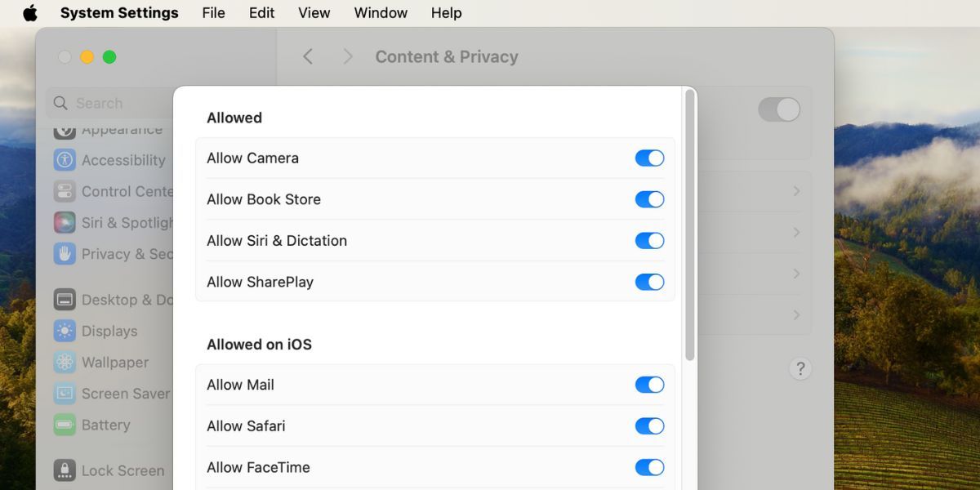Disable the Allow Camera toggle

[649, 158]
